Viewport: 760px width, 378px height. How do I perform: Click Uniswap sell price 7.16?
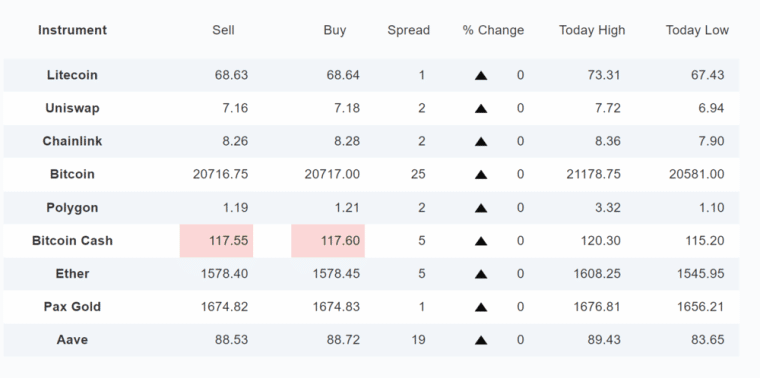point(235,108)
